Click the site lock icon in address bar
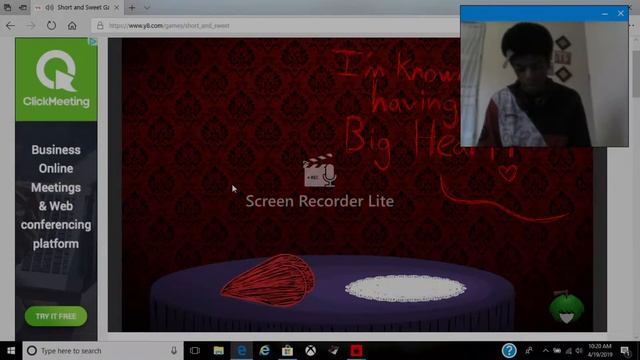 coord(100,26)
